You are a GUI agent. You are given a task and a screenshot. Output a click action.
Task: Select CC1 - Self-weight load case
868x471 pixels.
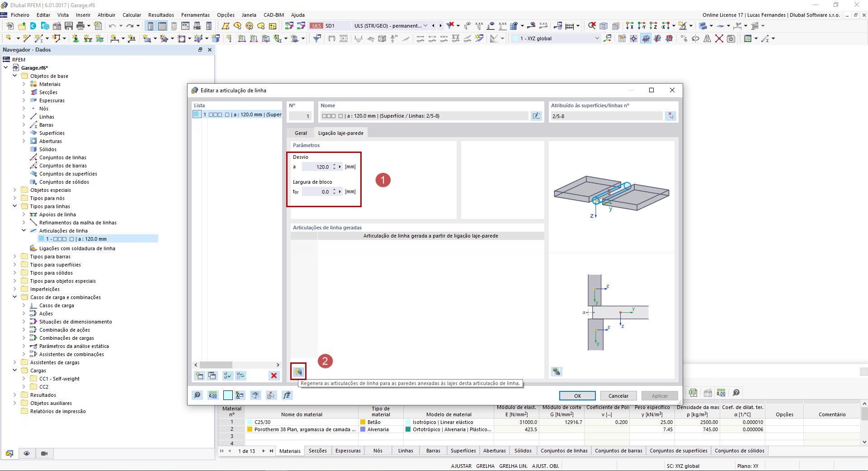59,379
